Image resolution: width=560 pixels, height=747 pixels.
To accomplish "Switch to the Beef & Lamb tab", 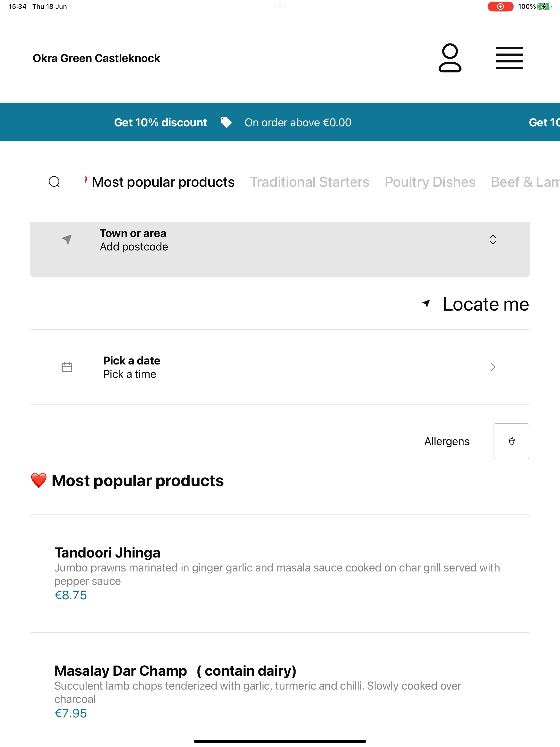I will coord(525,182).
